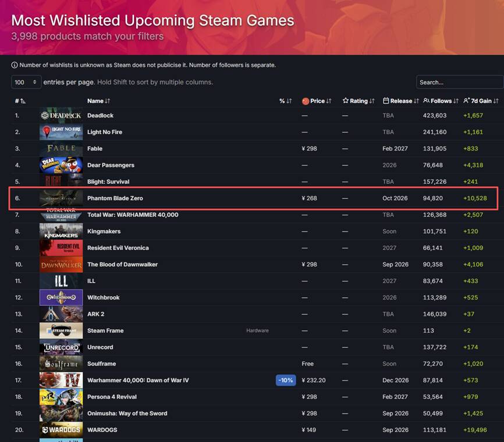Open the Witchbrook game thumbnail
The height and width of the screenshot is (442, 504).
(x=61, y=297)
